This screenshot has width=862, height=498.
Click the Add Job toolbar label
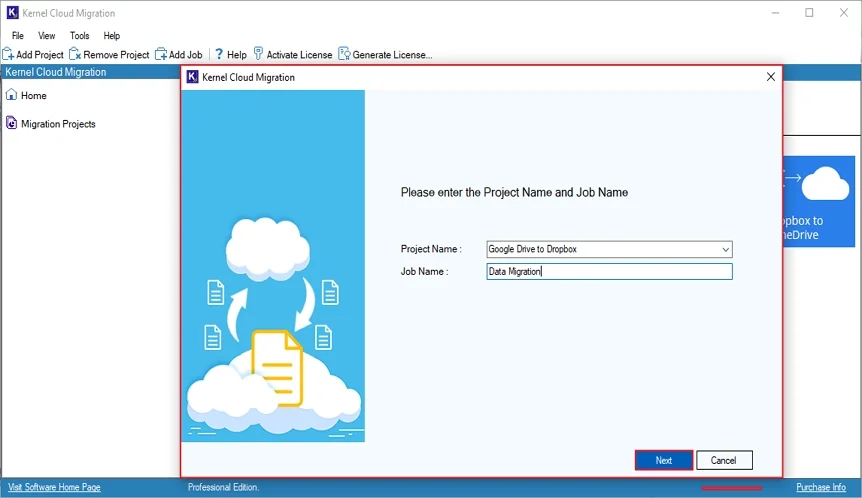[x=185, y=55]
